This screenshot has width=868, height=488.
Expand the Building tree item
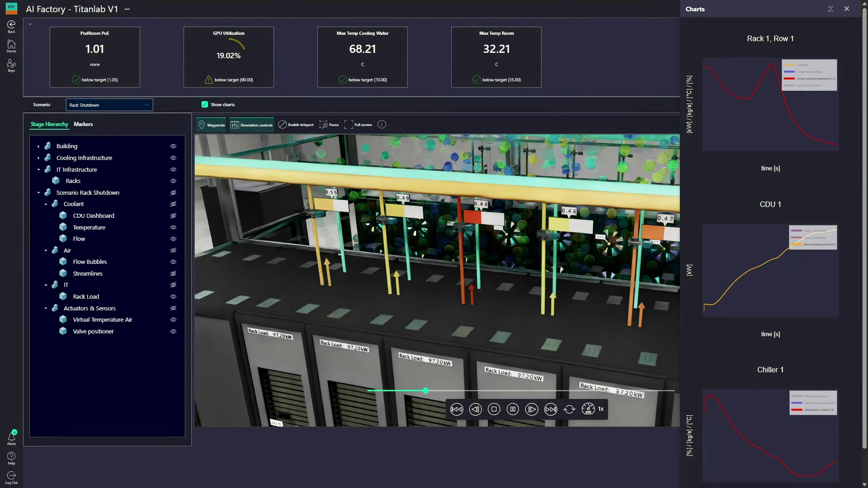[38, 146]
